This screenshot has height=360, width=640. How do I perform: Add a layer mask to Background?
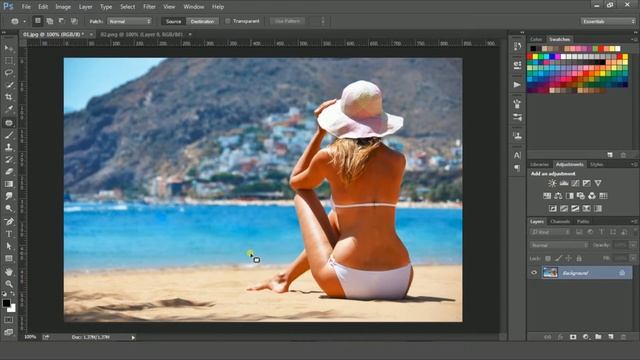point(573,337)
